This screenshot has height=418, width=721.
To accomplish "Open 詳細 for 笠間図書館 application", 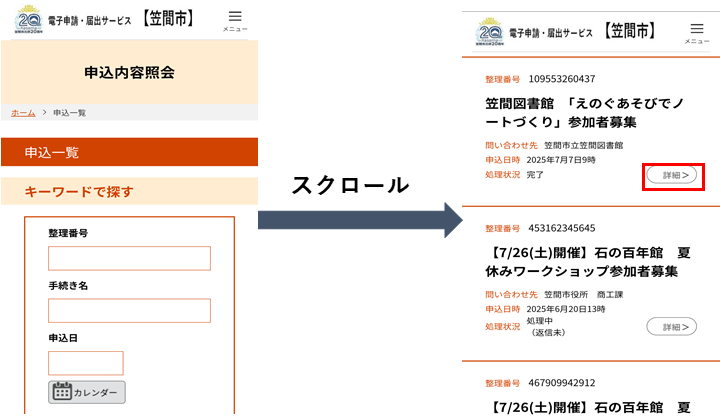I will pyautogui.click(x=671, y=175).
